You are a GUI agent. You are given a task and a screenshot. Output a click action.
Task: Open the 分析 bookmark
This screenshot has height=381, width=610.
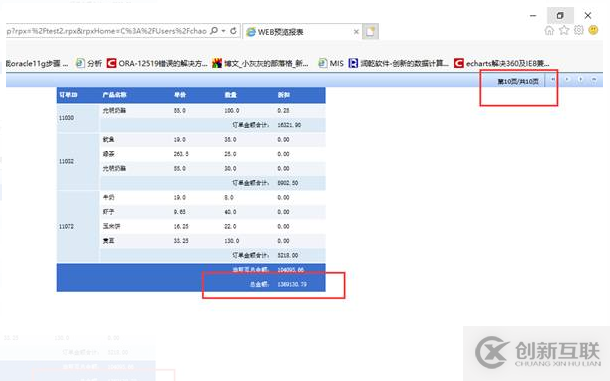[x=89, y=63]
